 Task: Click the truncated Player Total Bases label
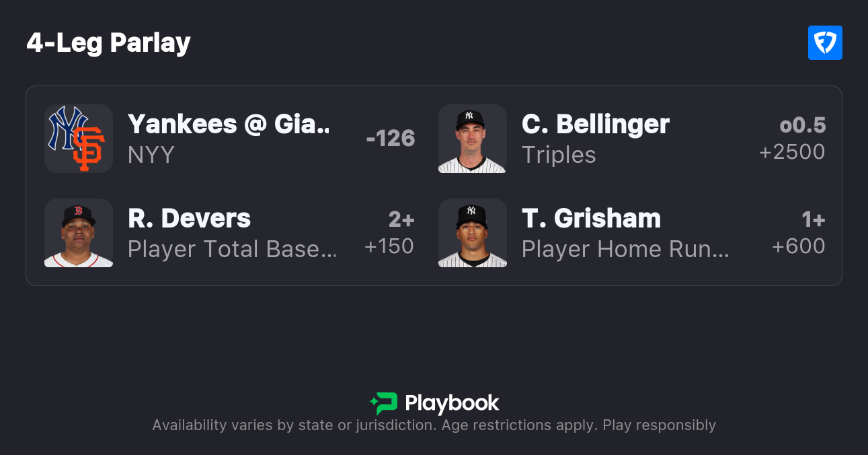tap(232, 249)
